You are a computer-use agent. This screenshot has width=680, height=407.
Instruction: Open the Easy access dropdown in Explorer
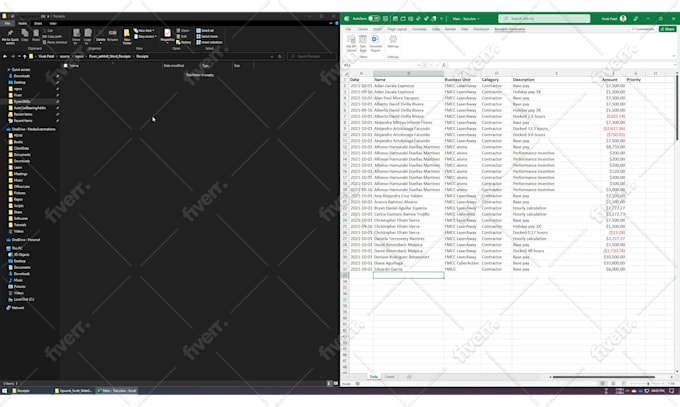click(146, 36)
